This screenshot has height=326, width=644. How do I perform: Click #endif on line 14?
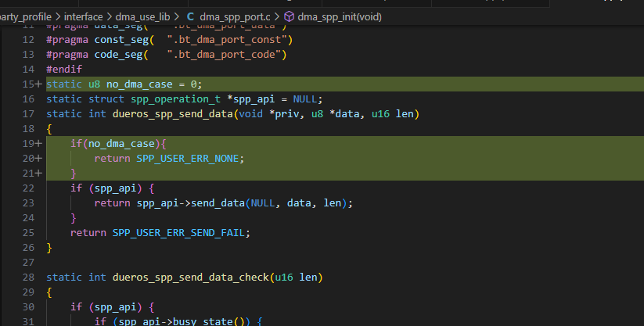point(64,70)
